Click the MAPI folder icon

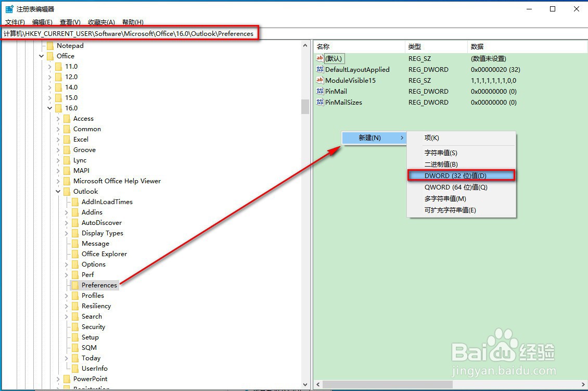click(x=67, y=171)
